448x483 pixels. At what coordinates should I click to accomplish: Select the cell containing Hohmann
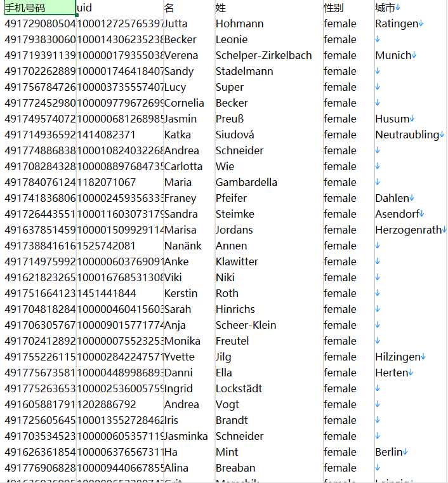(269, 23)
